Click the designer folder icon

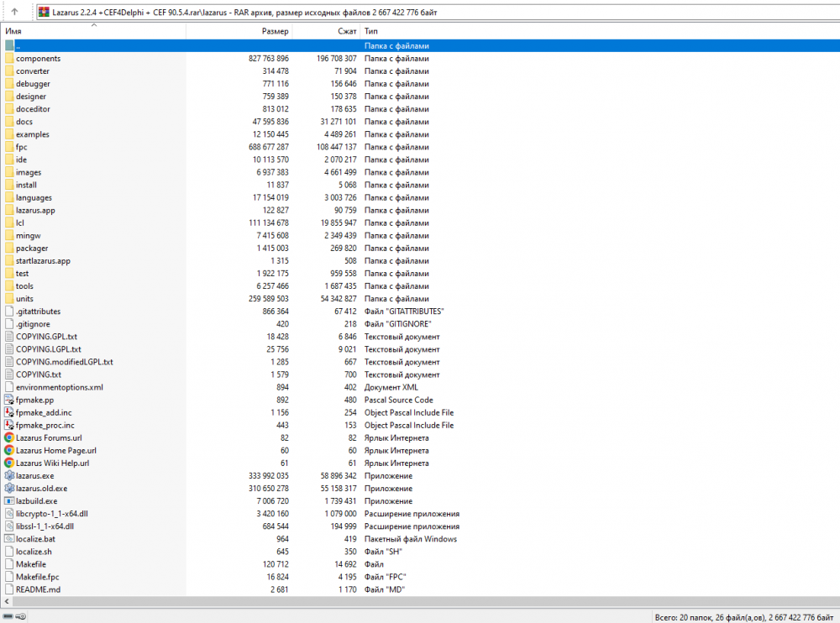pos(9,97)
